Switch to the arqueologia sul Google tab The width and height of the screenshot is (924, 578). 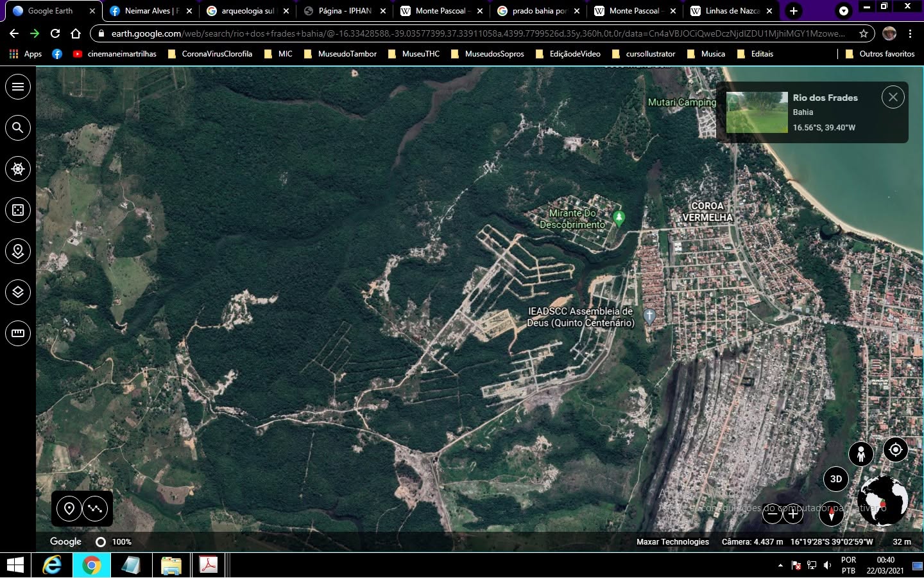click(x=247, y=11)
